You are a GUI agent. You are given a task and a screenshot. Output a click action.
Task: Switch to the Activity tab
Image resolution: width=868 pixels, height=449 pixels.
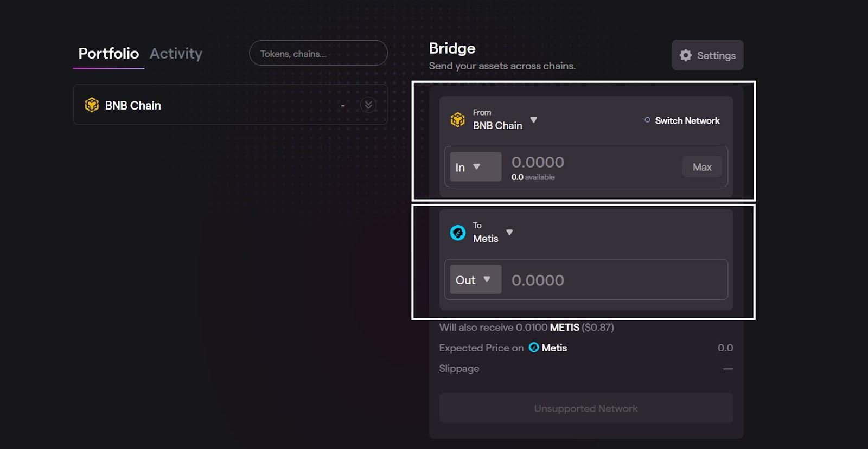point(176,53)
